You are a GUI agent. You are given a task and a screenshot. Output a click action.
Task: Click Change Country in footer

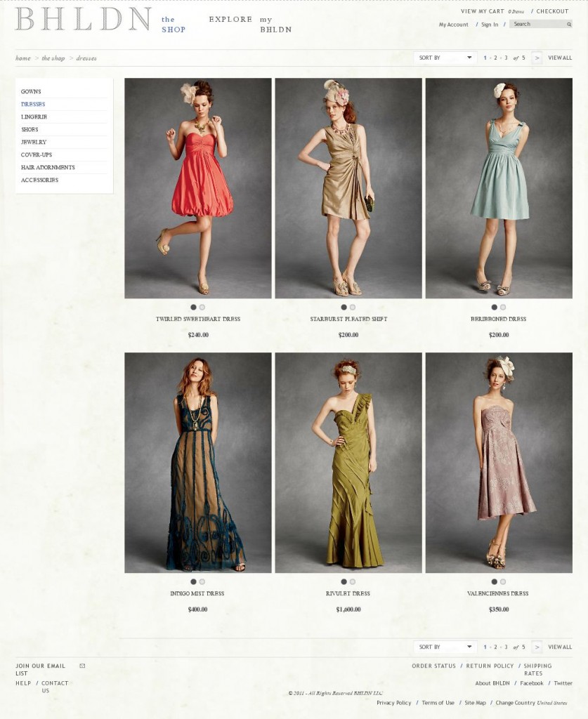click(x=515, y=703)
